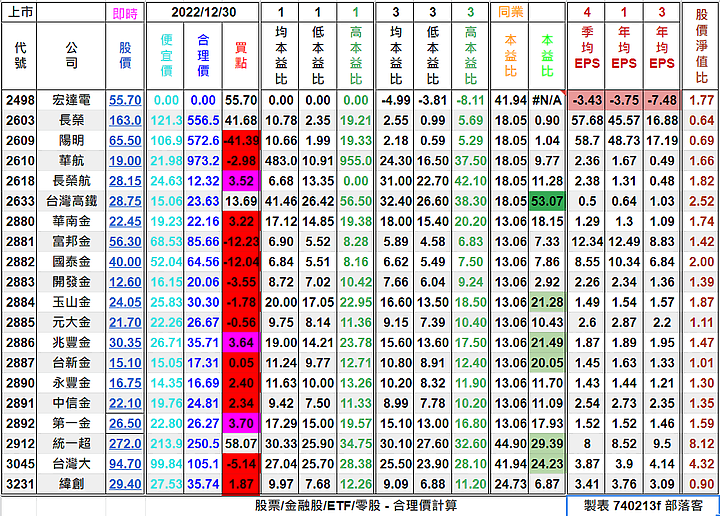Select the magenta buy-point cell 3.52

pos(241,181)
